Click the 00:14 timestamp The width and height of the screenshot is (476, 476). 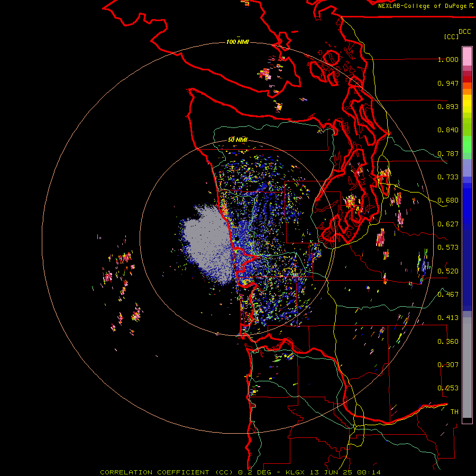tap(369, 472)
